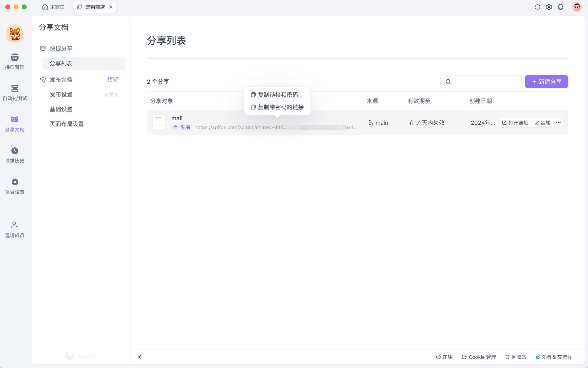This screenshot has width=588, height=368.
Task: Click the mall document thumbnail icon
Action: 159,122
